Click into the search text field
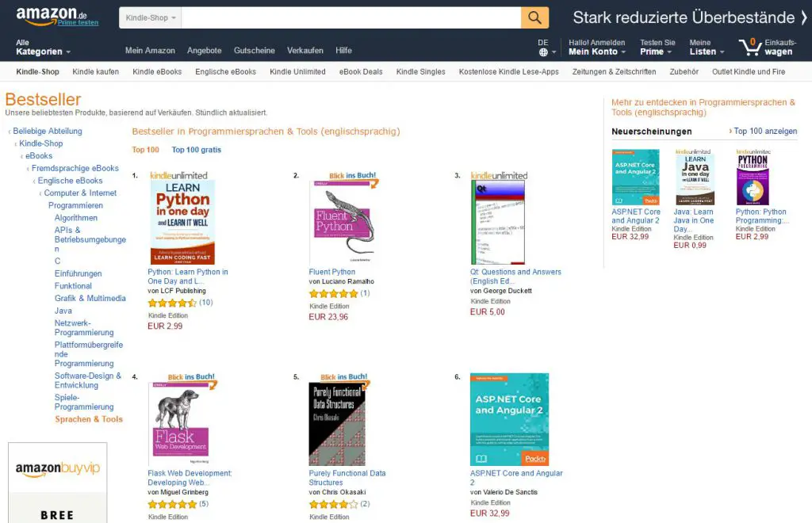 (x=350, y=17)
